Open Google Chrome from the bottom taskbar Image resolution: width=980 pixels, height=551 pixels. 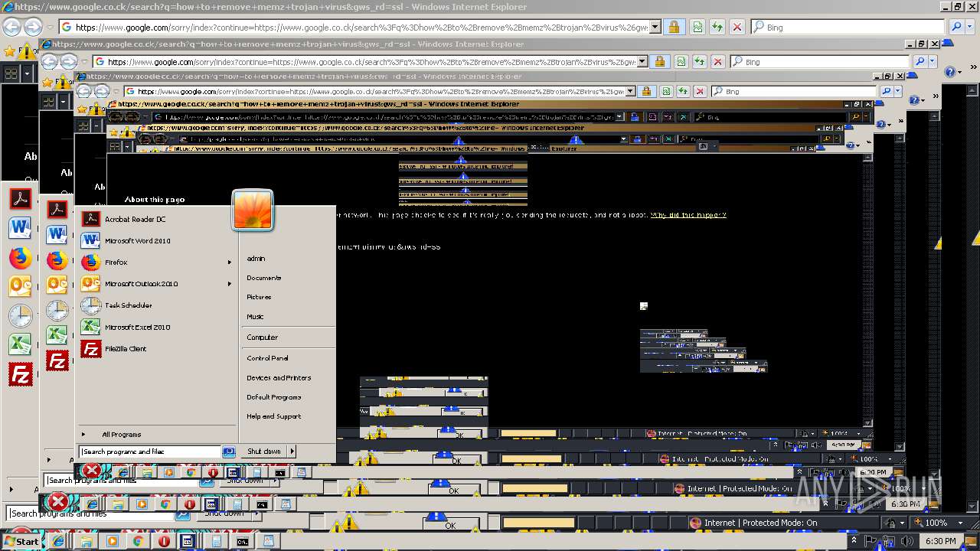(139, 541)
